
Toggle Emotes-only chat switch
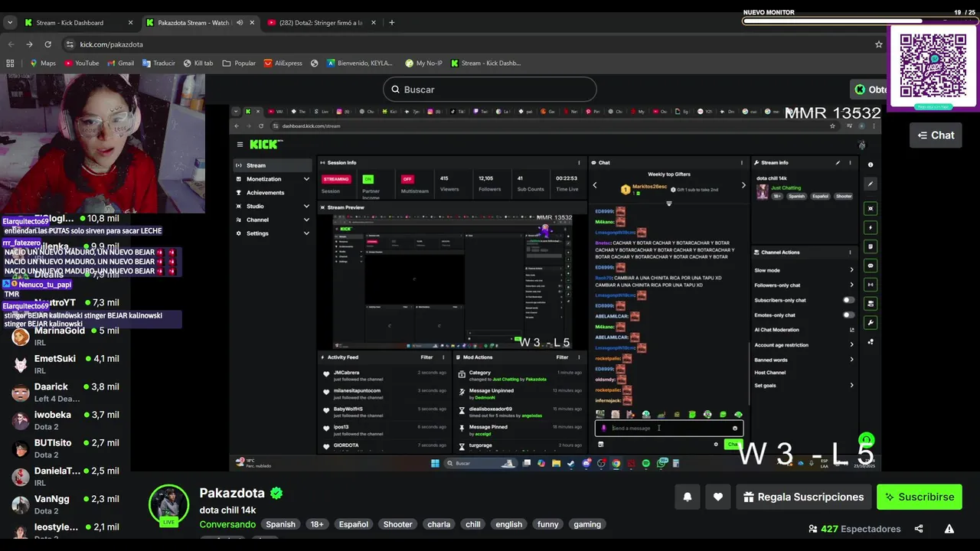point(848,315)
